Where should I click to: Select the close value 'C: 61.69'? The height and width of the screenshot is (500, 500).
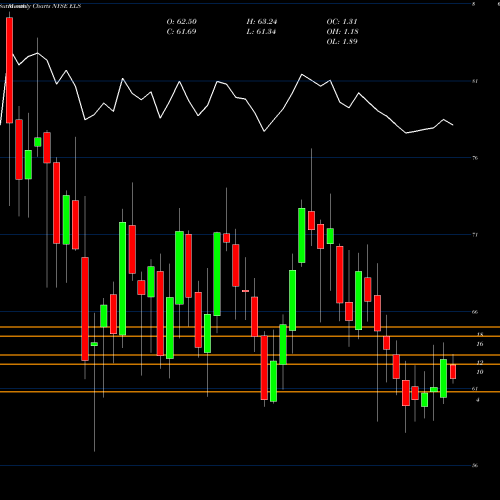click(181, 32)
